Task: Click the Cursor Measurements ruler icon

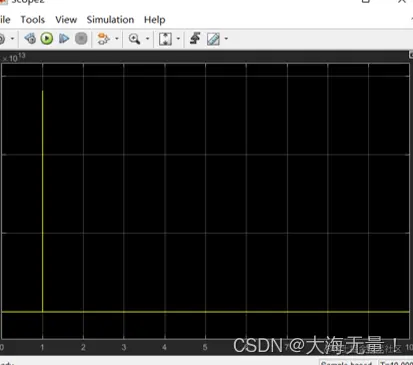Action: point(213,39)
